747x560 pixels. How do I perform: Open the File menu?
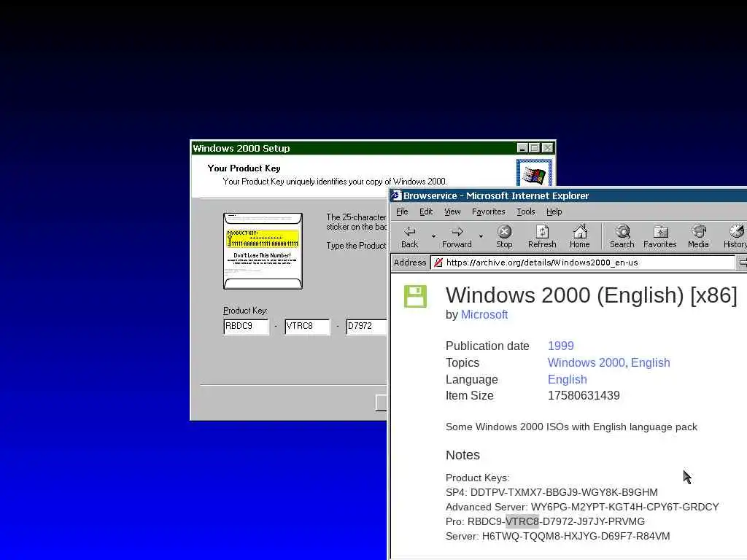pos(402,211)
